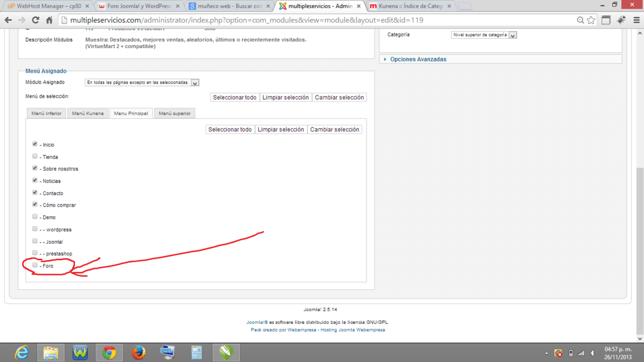
Task: Click upper Limpiar selección button
Action: point(286,97)
